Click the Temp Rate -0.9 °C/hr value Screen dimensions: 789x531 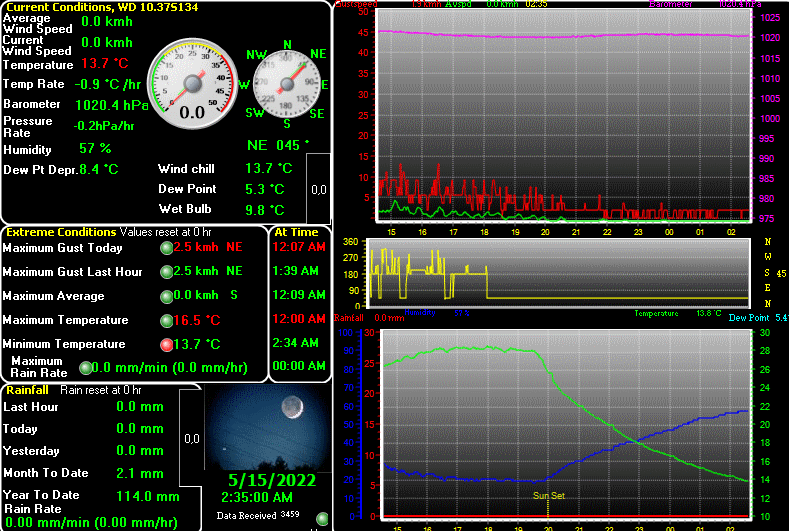pos(108,85)
